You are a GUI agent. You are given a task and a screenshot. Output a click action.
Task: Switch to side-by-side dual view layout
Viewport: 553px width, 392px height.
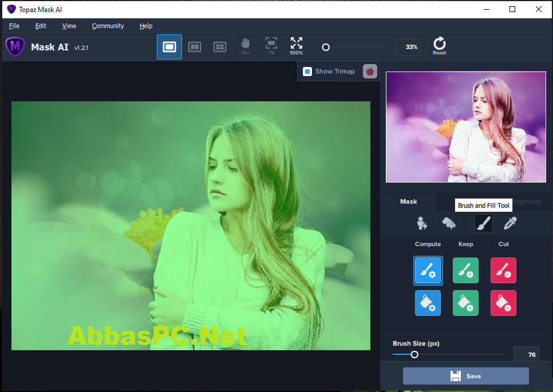tap(195, 47)
